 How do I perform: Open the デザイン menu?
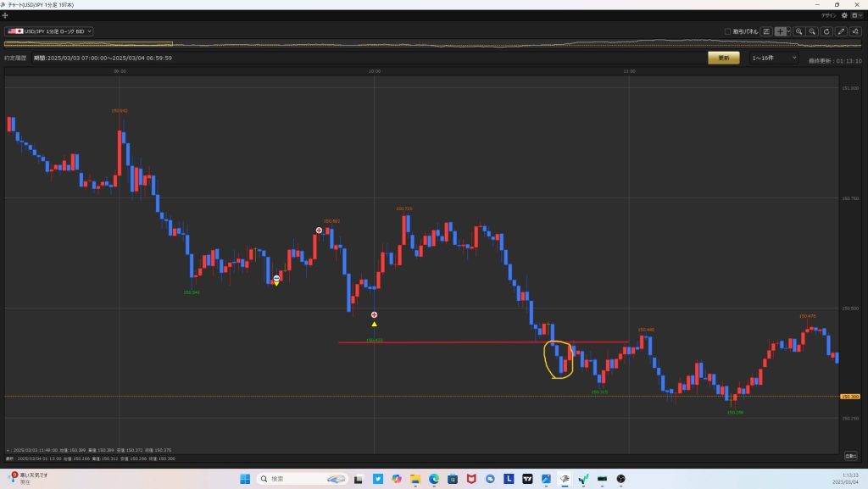click(828, 15)
